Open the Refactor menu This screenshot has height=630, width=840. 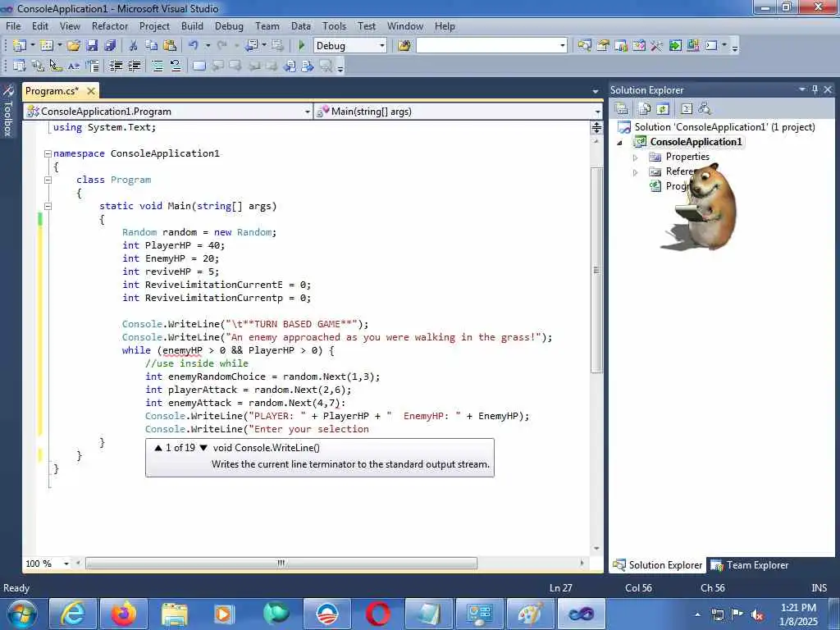[110, 25]
